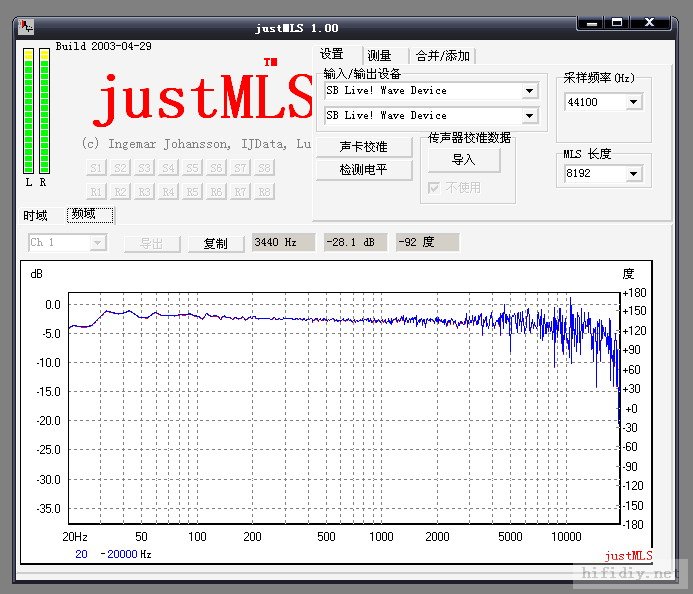This screenshot has height=594, width=693.
Task: Expand the lower SB Live! Wave Device dropdown
Action: click(529, 116)
